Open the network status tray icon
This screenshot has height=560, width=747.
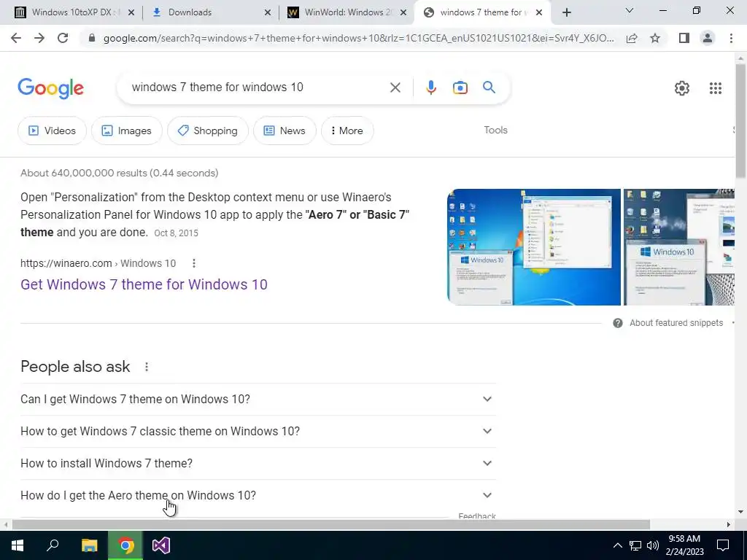pyautogui.click(x=635, y=545)
